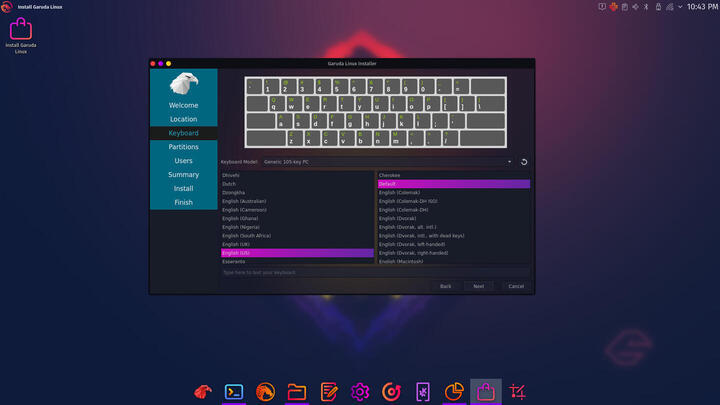Screen dimensions: 720x405
Task: Click the keyboard layout preview image
Action: click(376, 112)
